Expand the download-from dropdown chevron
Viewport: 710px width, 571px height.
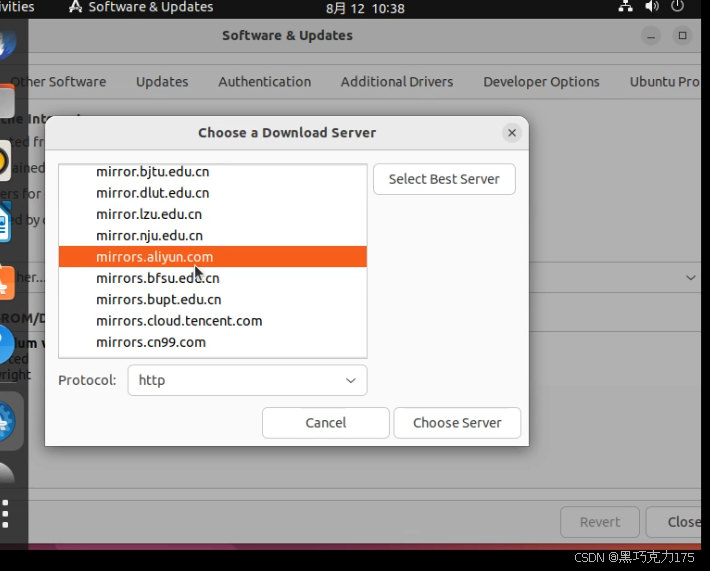[x=691, y=278]
